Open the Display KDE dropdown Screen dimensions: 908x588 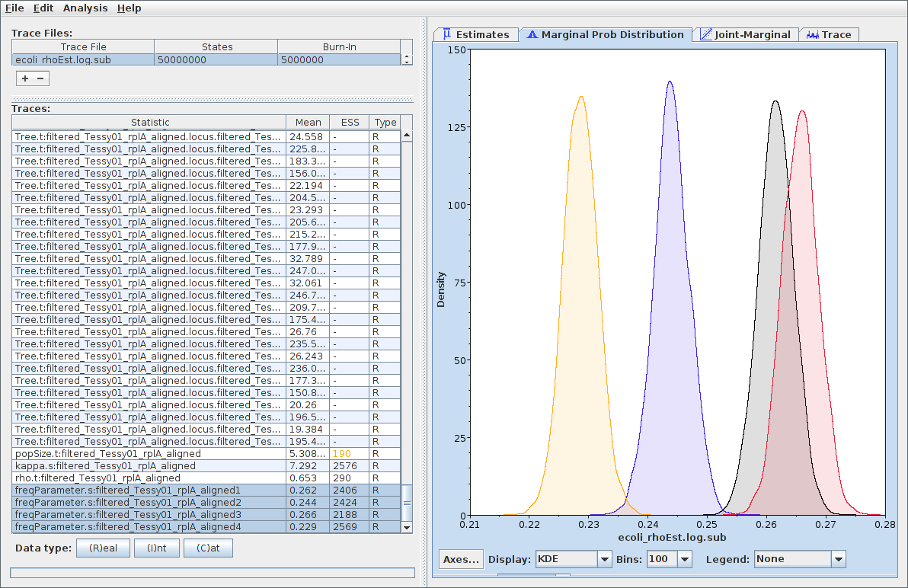(574, 559)
